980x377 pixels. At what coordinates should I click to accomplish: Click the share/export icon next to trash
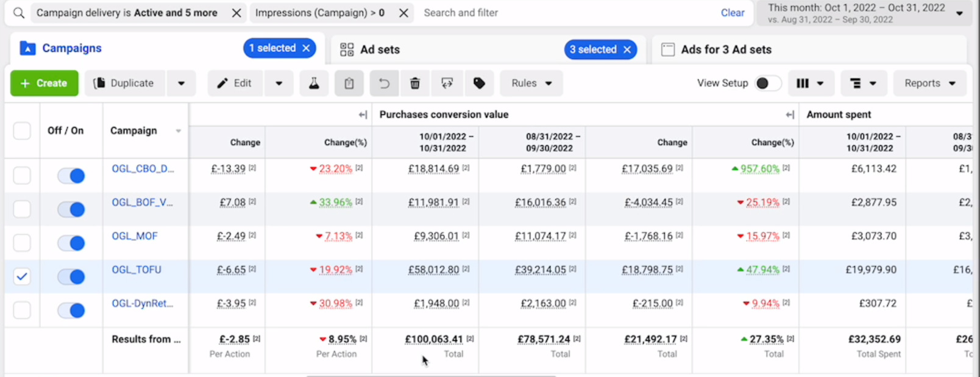[x=447, y=83]
